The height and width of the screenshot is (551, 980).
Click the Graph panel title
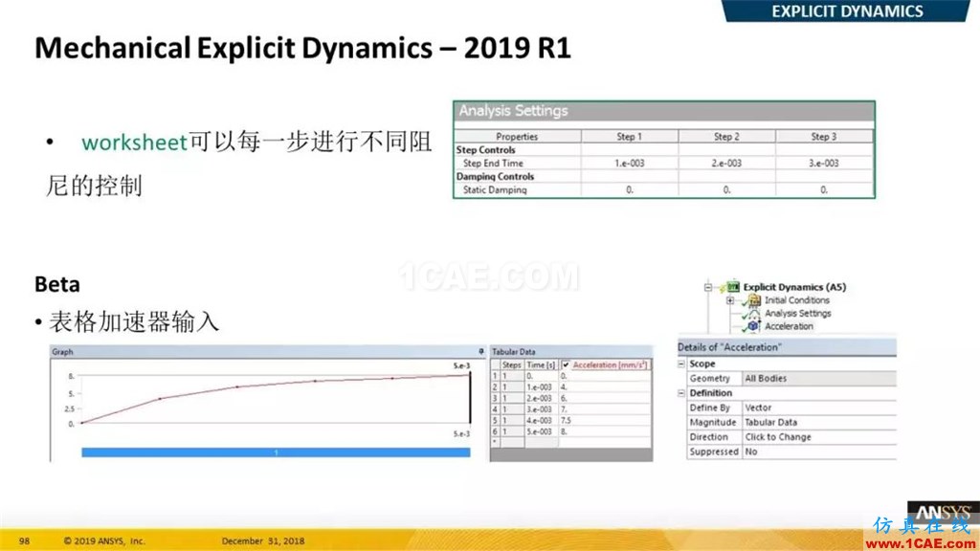62,352
